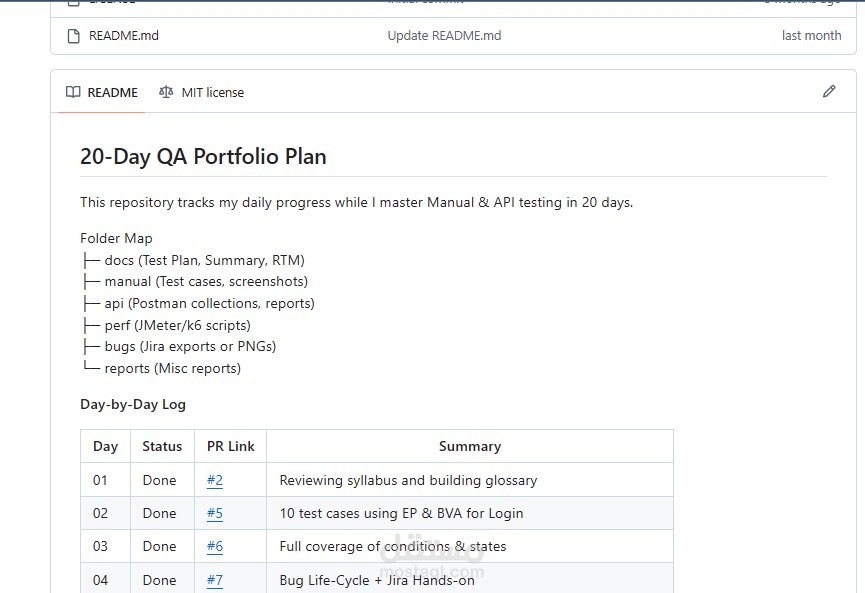Switch to the MIT license tab

pos(212,92)
